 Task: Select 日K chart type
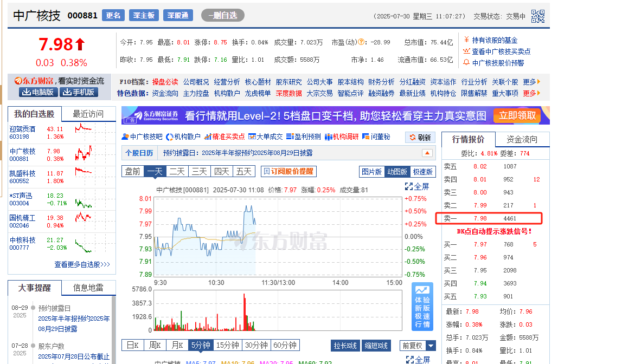[133, 346]
